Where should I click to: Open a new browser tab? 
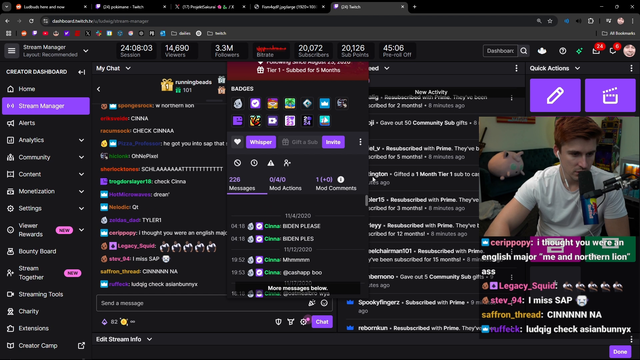click(x=414, y=7)
